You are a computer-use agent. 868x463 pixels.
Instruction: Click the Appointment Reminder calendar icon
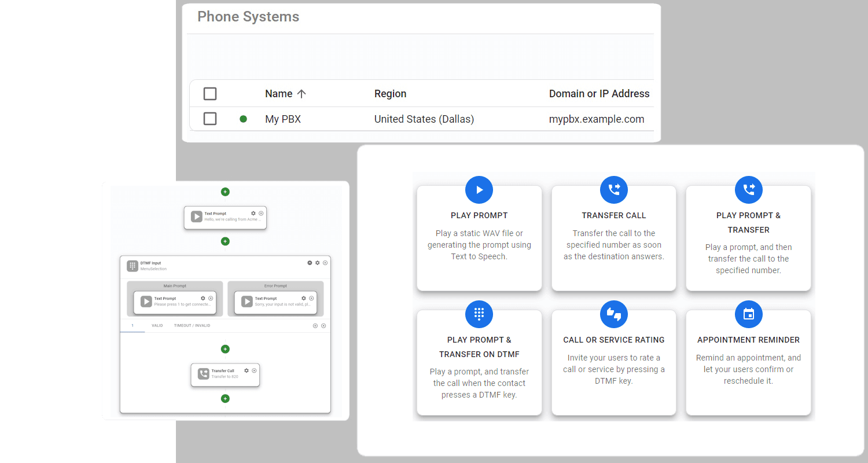[748, 314]
